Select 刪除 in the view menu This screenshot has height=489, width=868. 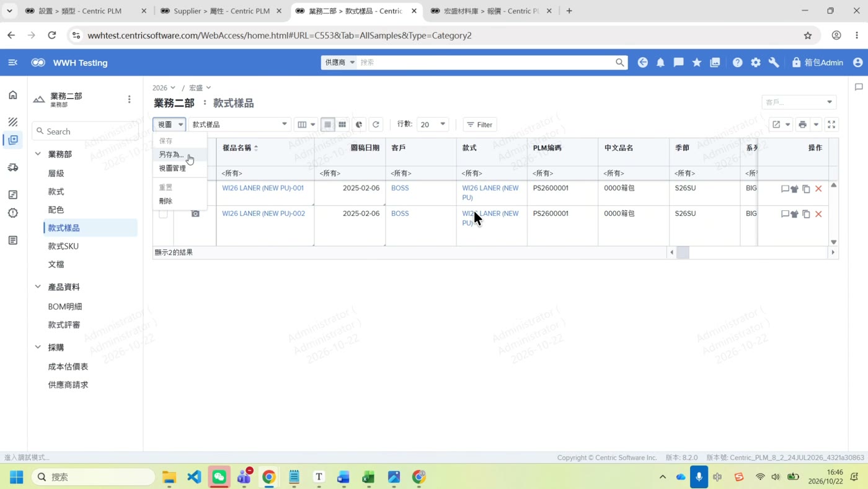(x=166, y=201)
